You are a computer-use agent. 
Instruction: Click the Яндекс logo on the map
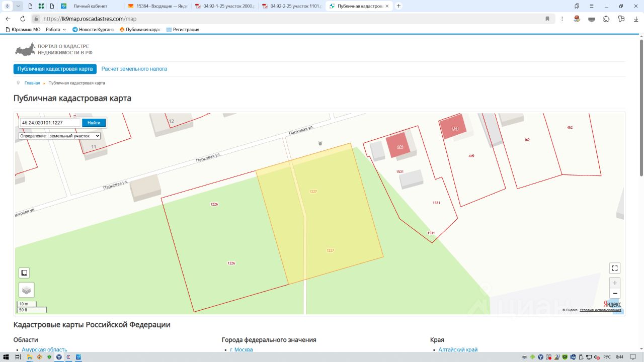(x=612, y=304)
